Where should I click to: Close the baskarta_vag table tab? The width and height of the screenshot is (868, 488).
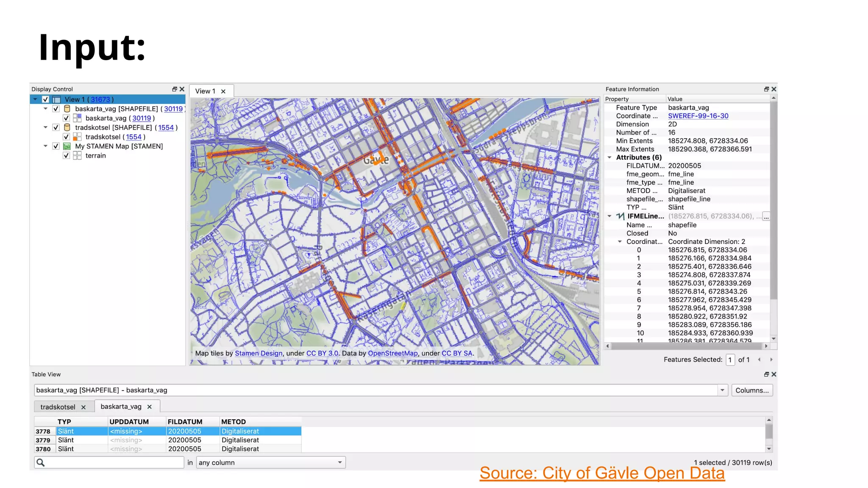tap(150, 407)
